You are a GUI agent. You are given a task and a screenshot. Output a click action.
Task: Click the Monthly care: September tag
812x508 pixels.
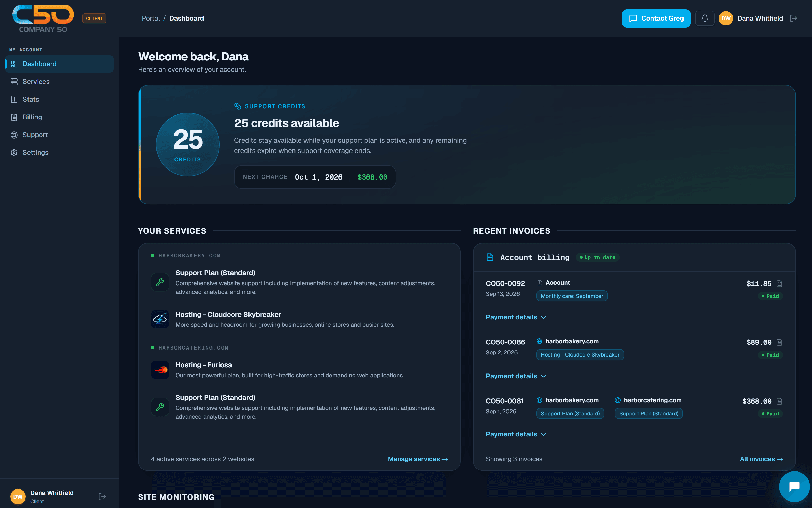coord(572,296)
